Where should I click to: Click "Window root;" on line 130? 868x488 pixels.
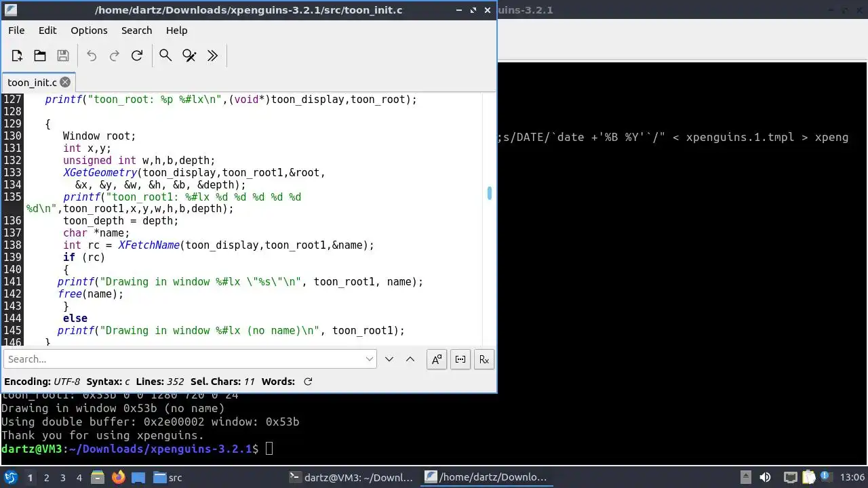pyautogui.click(x=99, y=136)
